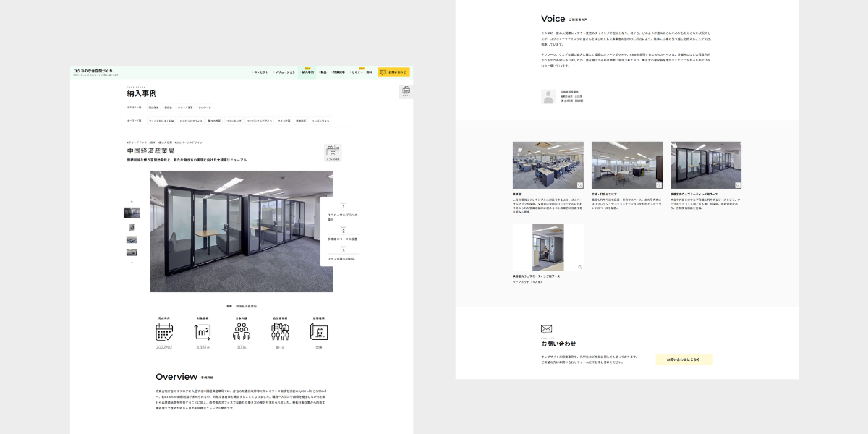This screenshot has height=434, width=868.
Task: Click the building blueprint icon
Action: pyautogui.click(x=319, y=332)
